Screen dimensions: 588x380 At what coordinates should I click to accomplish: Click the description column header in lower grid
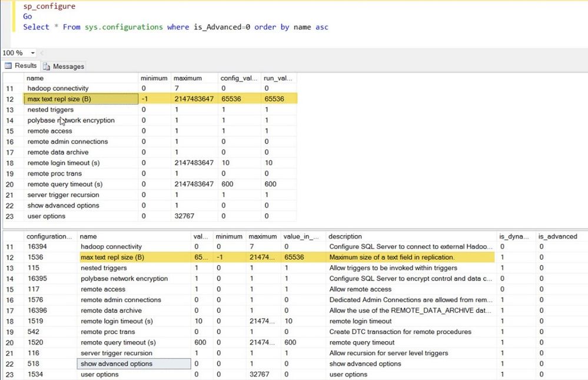pyautogui.click(x=347, y=236)
